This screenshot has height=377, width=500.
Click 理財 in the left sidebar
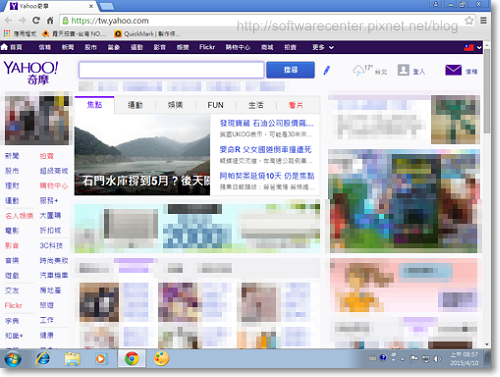point(12,186)
